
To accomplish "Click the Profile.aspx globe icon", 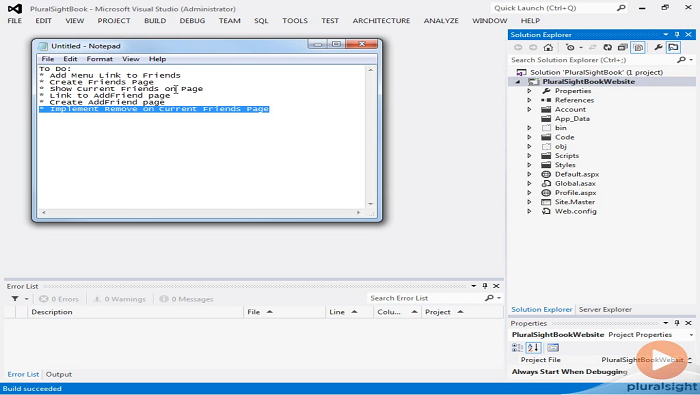I will [546, 193].
